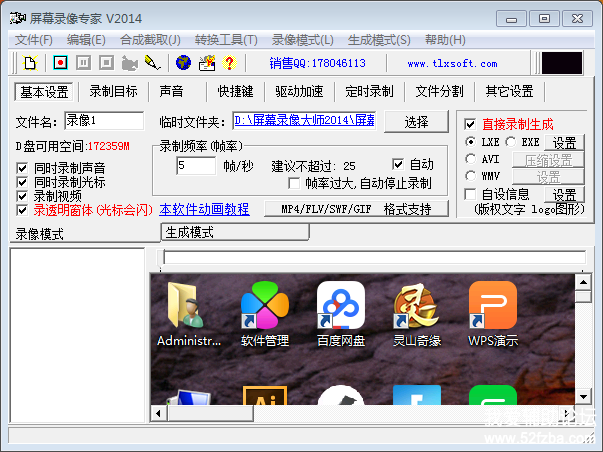Click the stop recording toolbar icon
This screenshot has height=452, width=603.
(x=107, y=63)
